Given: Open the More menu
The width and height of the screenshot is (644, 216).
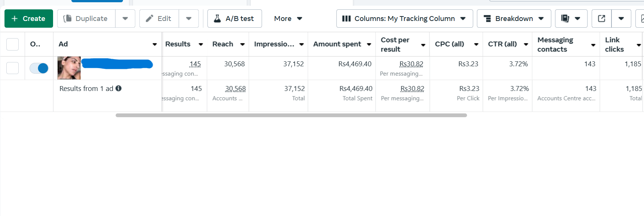Looking at the screenshot, I should point(288,19).
